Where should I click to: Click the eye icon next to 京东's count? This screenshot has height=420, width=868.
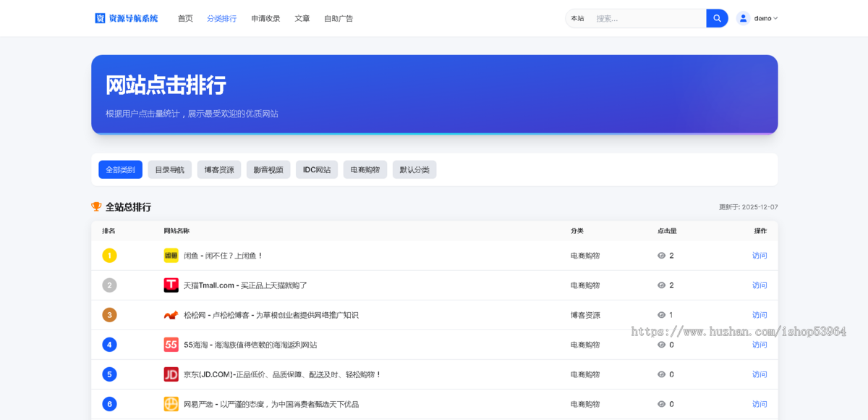coord(660,374)
